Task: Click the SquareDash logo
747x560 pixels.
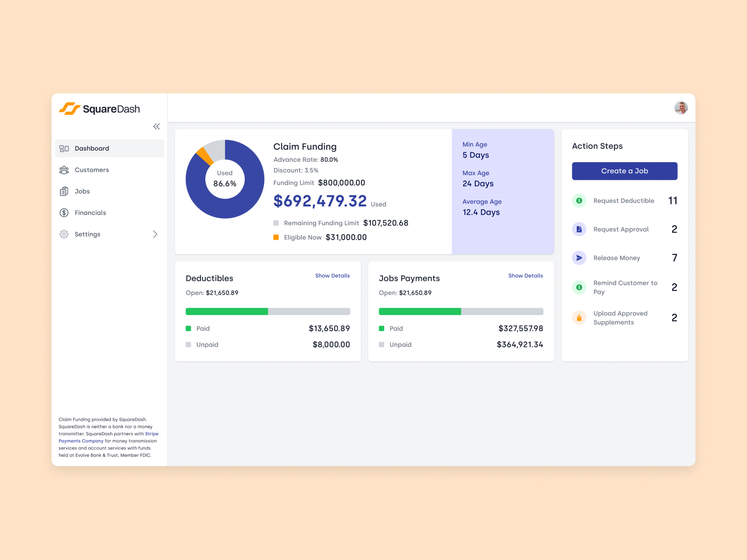Action: (100, 109)
